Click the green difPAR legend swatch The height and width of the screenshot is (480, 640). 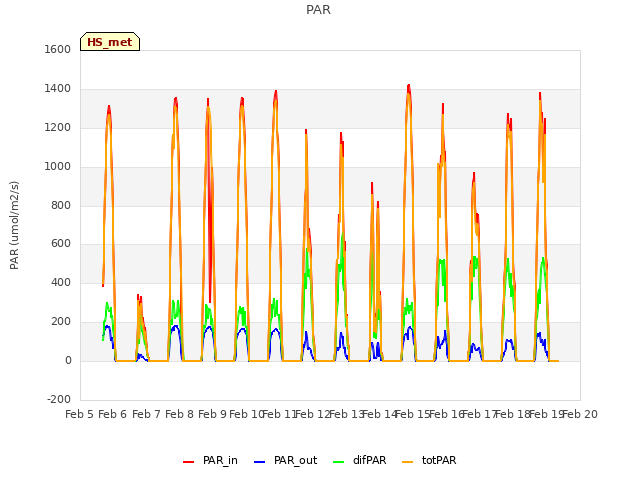pyautogui.click(x=339, y=462)
